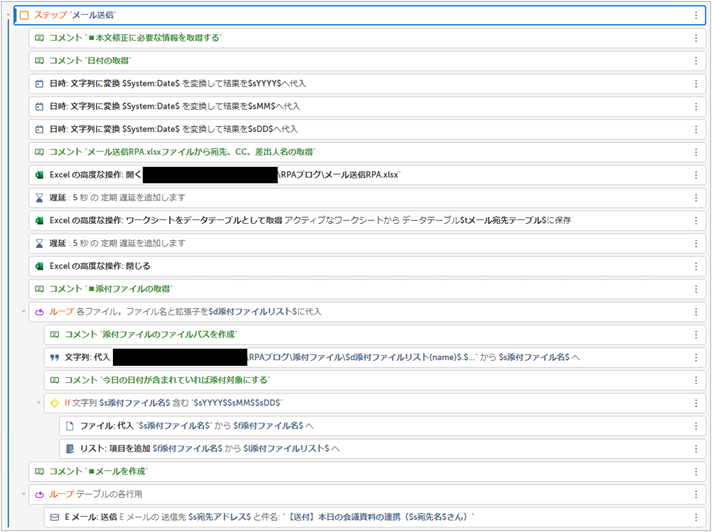Collapse the If $s添付ファイル名$ block
712x532 pixels.
(x=38, y=403)
